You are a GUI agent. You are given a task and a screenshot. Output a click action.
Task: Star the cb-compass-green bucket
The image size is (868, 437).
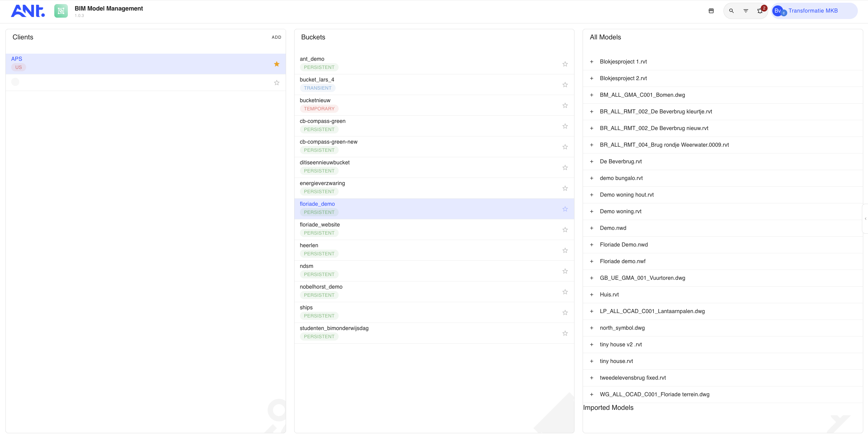tap(565, 126)
